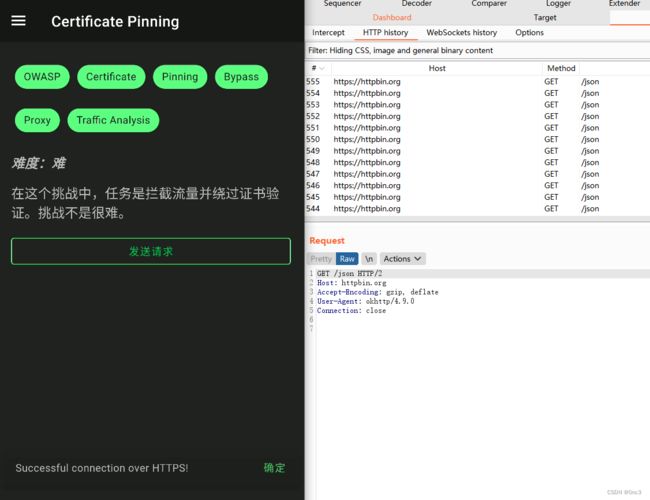Sort history by the Method column header

click(561, 68)
